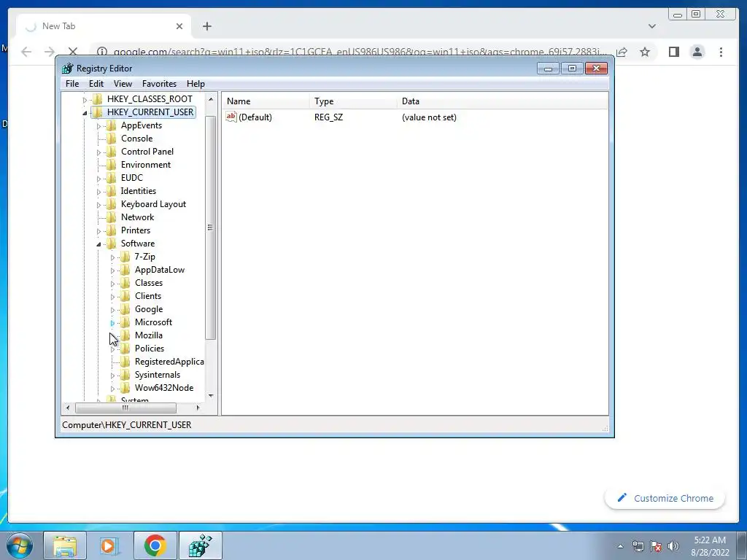Open the Chrome profile avatar
Viewport: 747px width, 560px height.
697,52
